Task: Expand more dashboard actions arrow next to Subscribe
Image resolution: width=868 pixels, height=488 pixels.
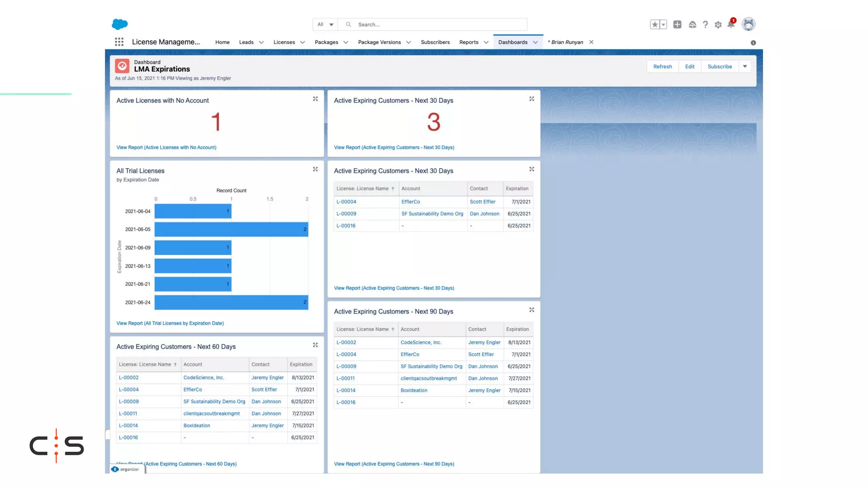Action: pos(745,67)
